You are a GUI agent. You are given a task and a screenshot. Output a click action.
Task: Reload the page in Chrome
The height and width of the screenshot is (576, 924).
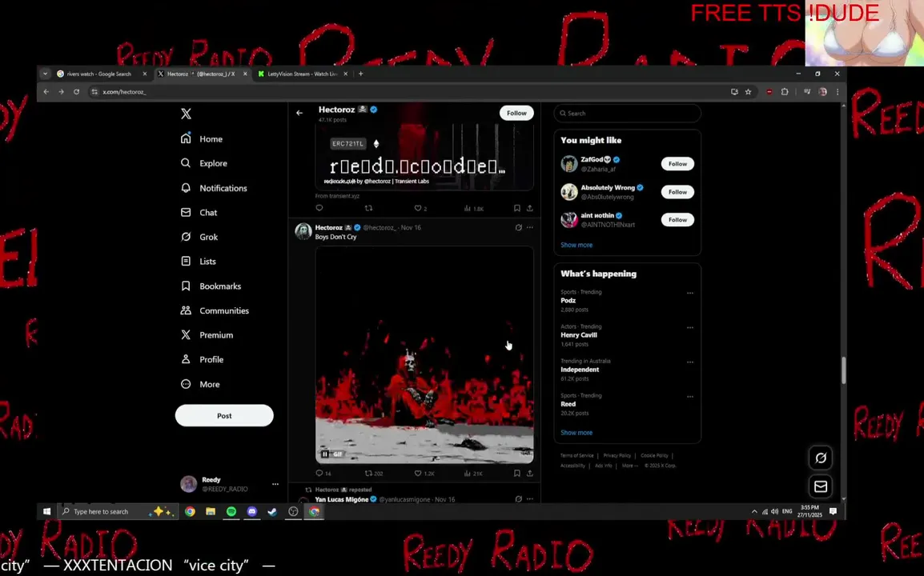click(x=76, y=92)
